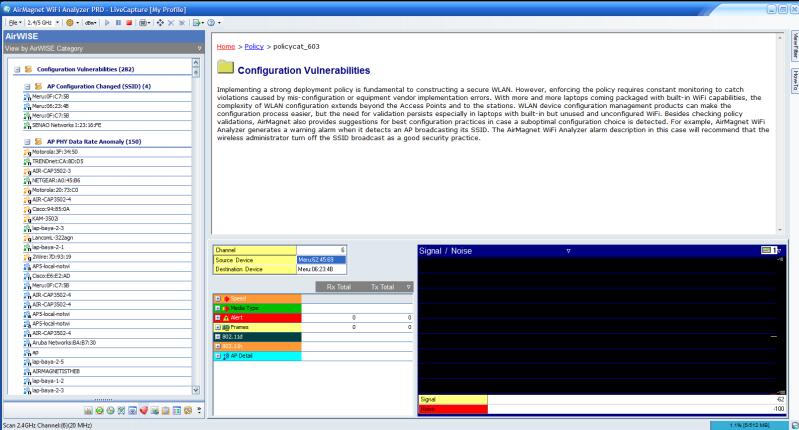Open the Rx Total / Tx Total column dropdown
Screen dimensions: 799x430
(x=408, y=287)
